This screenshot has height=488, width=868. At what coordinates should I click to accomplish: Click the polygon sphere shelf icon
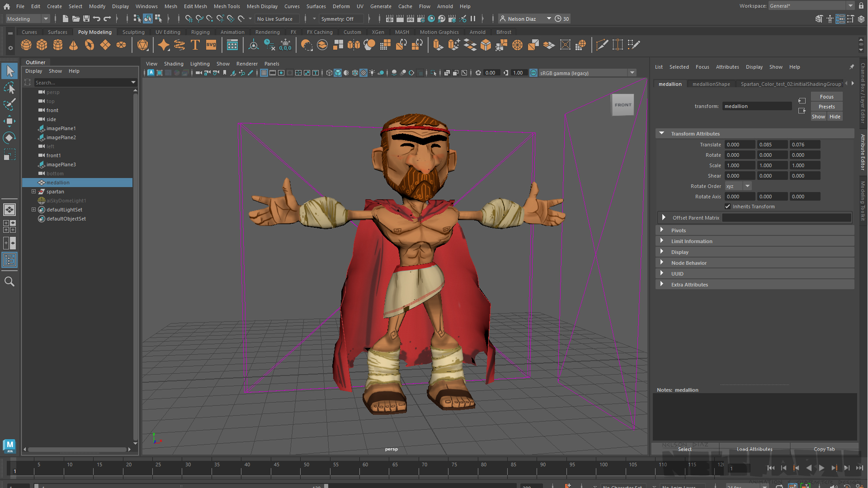[x=26, y=45]
